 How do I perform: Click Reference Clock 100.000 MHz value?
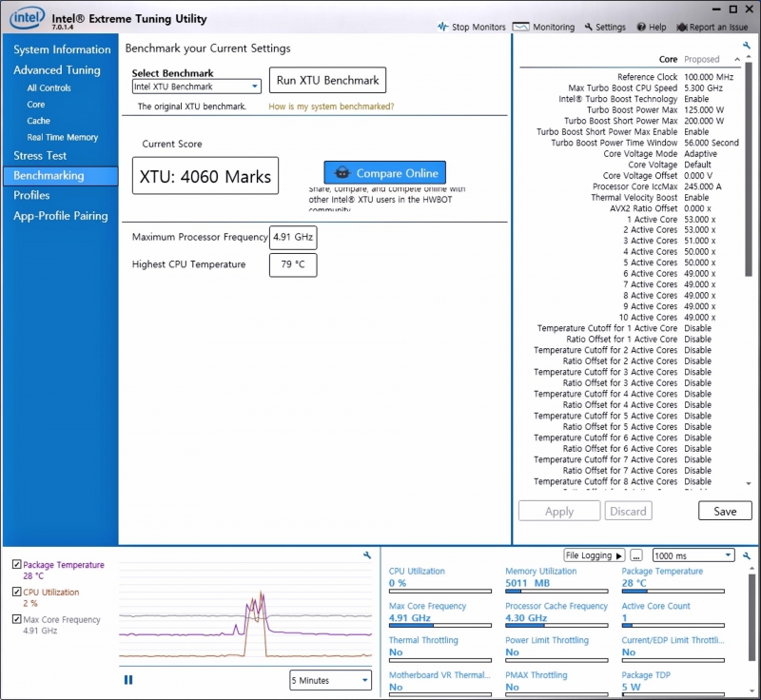click(709, 77)
